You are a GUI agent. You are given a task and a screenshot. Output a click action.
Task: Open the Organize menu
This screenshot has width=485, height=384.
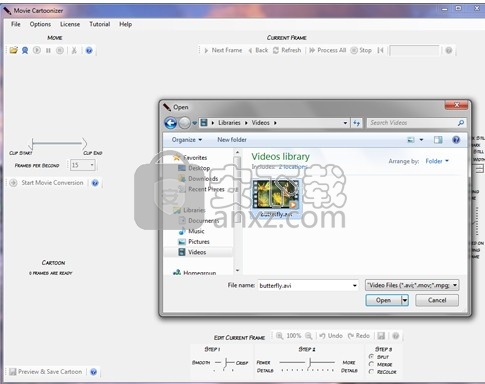click(x=187, y=140)
